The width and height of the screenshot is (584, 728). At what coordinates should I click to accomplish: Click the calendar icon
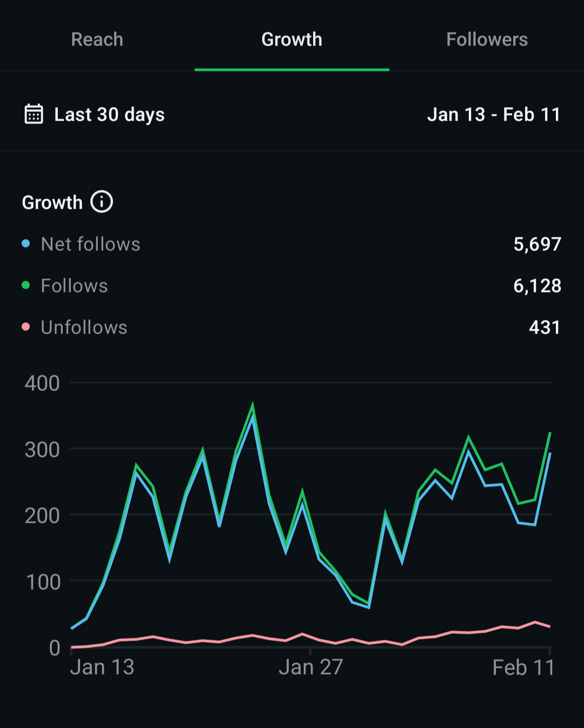(x=34, y=115)
